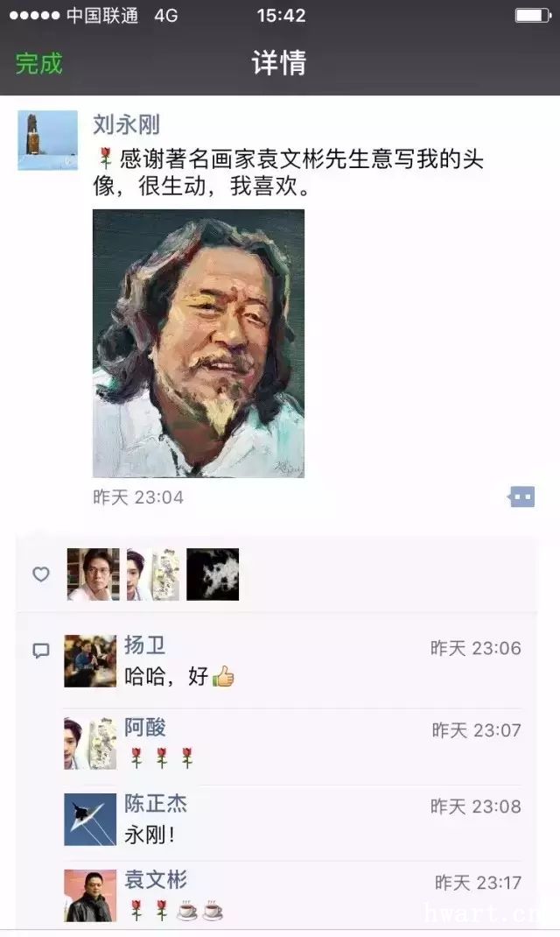Tap the commenter name 阿酸
This screenshot has height=937, width=560.
click(x=144, y=727)
